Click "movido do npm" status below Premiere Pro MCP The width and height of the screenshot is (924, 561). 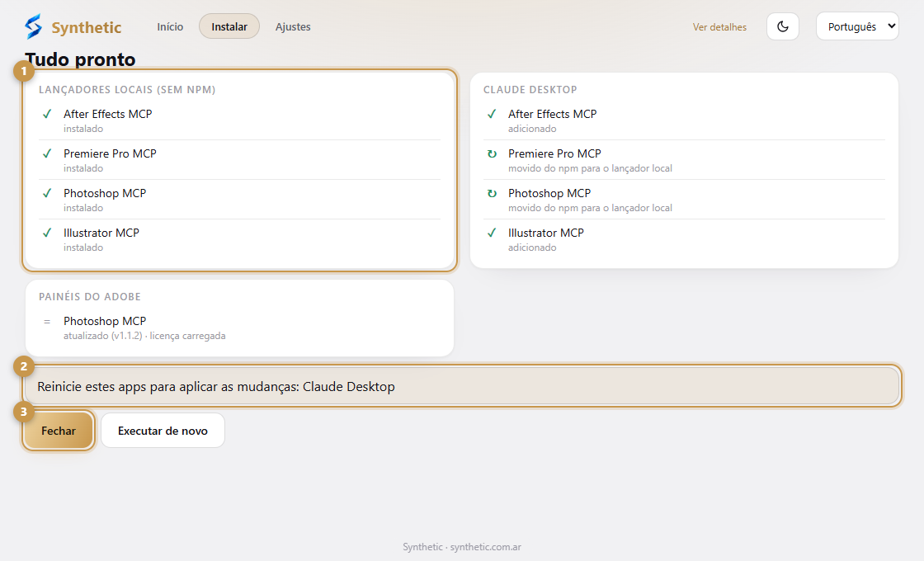coord(590,168)
